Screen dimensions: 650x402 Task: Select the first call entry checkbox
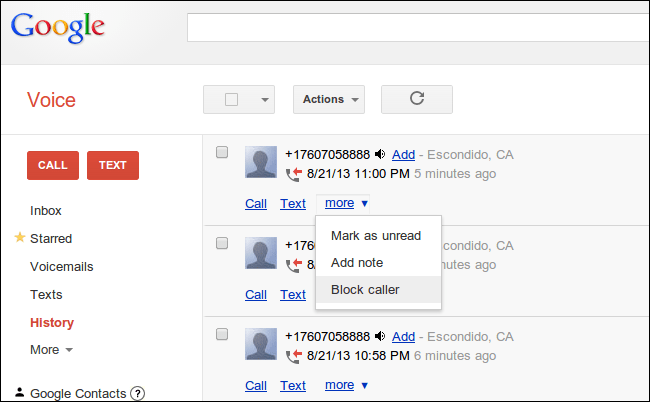pos(222,152)
